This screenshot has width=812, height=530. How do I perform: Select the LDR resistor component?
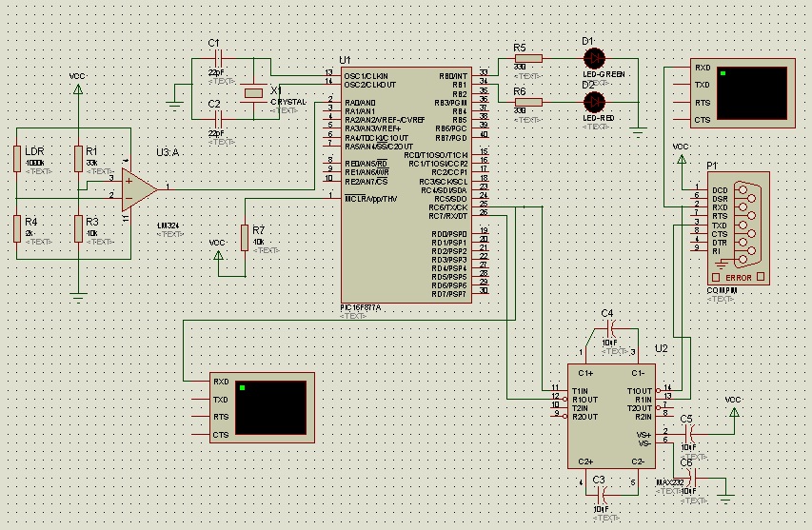point(17,158)
